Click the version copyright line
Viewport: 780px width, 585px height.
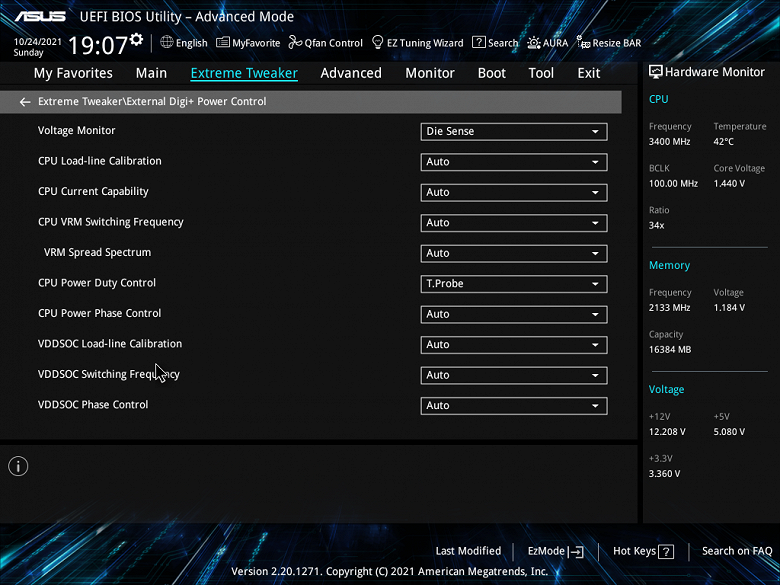390,572
